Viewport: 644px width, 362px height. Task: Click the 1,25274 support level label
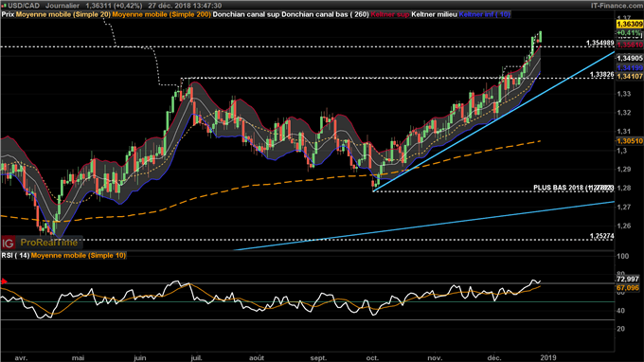click(601, 236)
